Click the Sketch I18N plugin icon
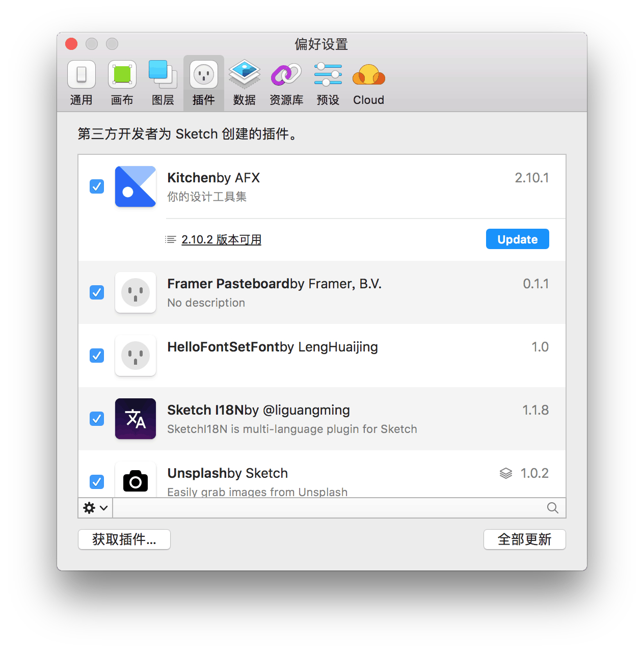 tap(136, 419)
